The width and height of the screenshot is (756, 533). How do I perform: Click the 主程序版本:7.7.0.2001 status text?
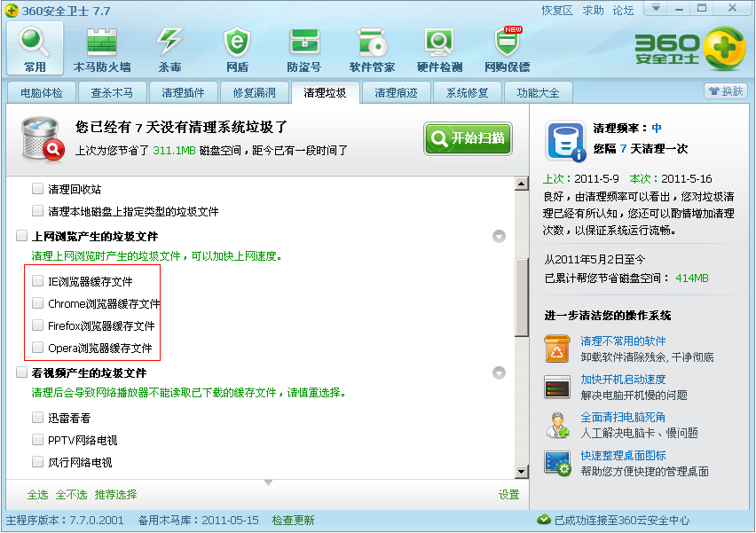(65, 520)
